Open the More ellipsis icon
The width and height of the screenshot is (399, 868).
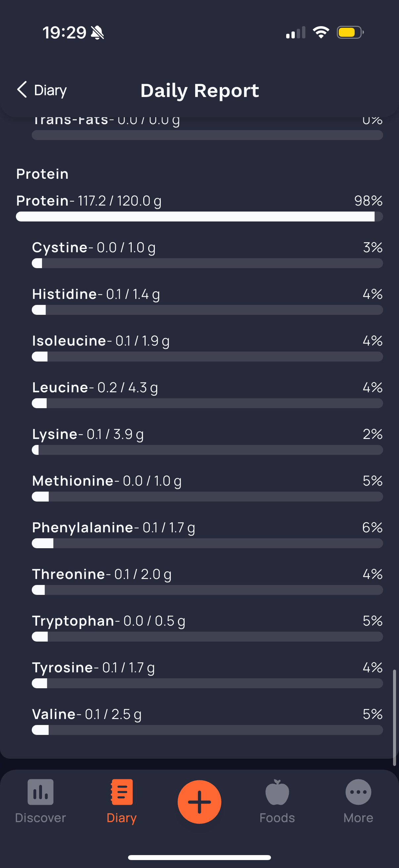pyautogui.click(x=358, y=792)
